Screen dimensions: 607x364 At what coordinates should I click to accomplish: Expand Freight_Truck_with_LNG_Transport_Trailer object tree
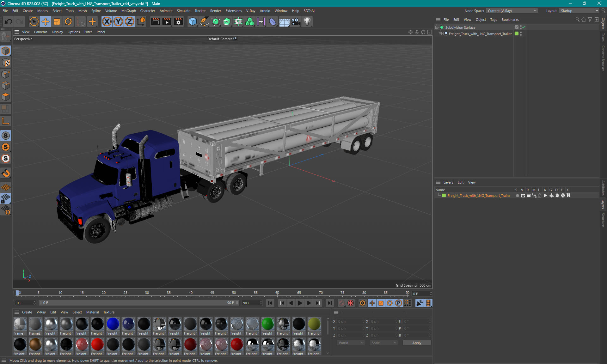click(440, 34)
